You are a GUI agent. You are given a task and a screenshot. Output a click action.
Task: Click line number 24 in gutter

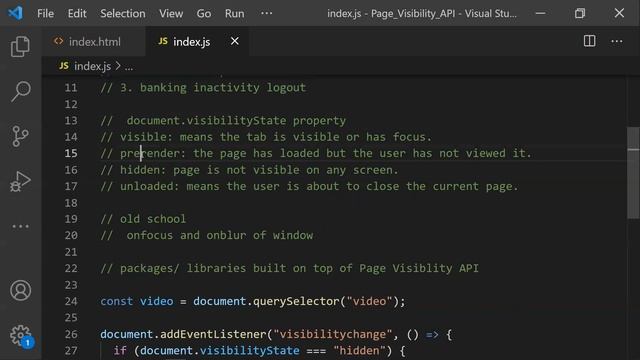click(71, 302)
